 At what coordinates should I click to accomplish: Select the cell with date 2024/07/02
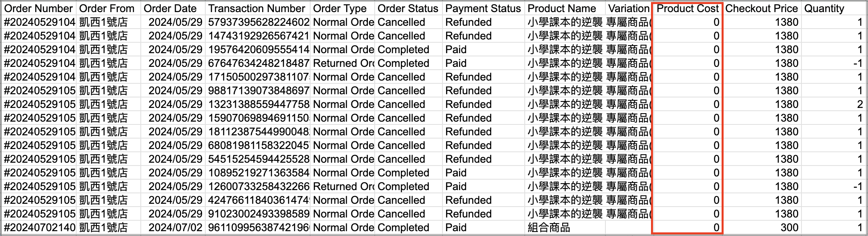173,228
